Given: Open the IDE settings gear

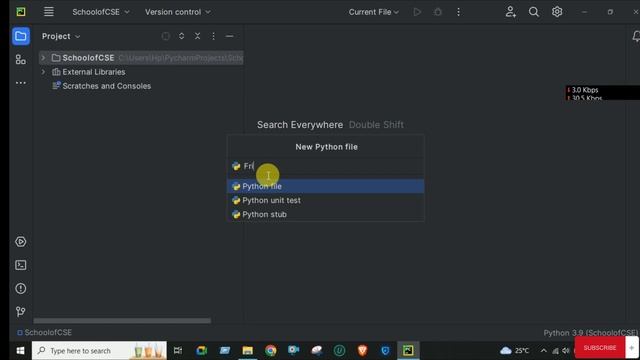Looking at the screenshot, I should 557,12.
